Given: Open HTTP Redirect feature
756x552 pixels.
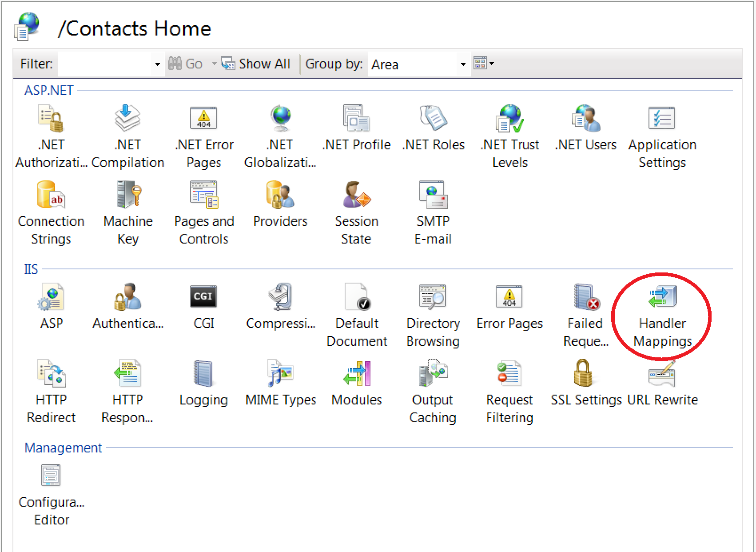Looking at the screenshot, I should tap(51, 392).
